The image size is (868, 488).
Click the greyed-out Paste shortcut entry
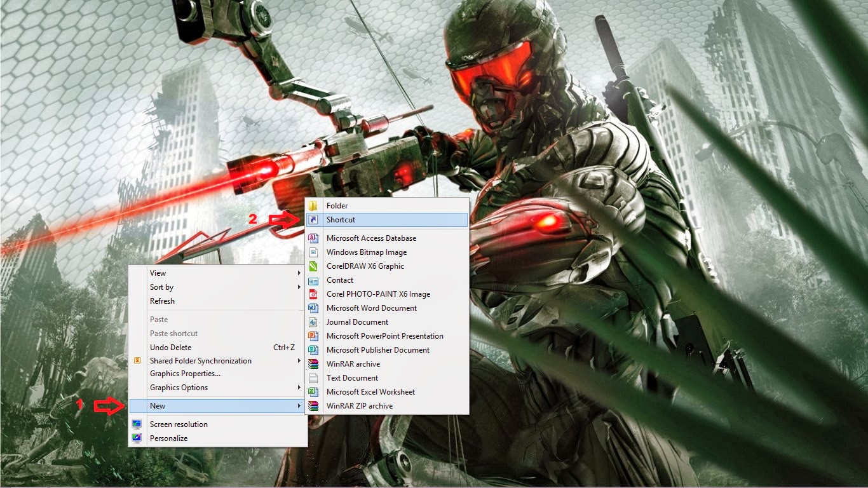(218, 334)
